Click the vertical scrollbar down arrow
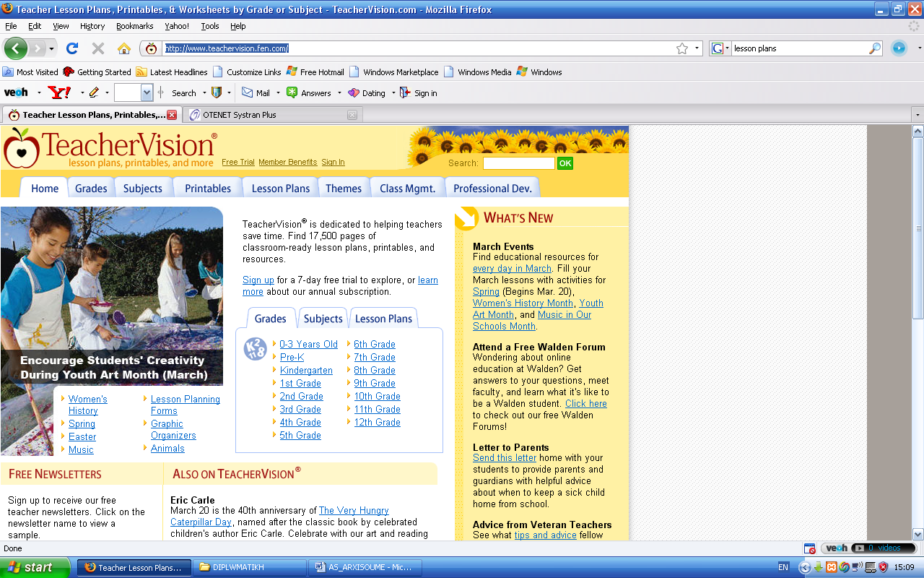 [x=918, y=535]
